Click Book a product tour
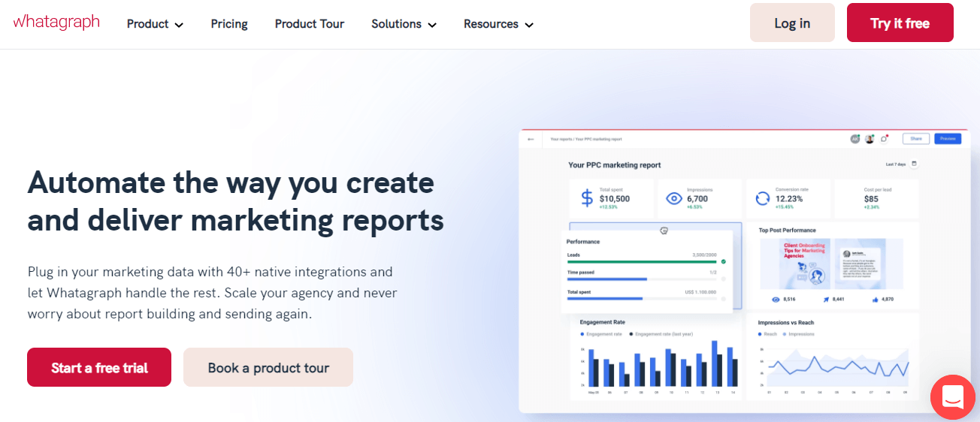Viewport: 980px width, 422px height. coord(268,367)
